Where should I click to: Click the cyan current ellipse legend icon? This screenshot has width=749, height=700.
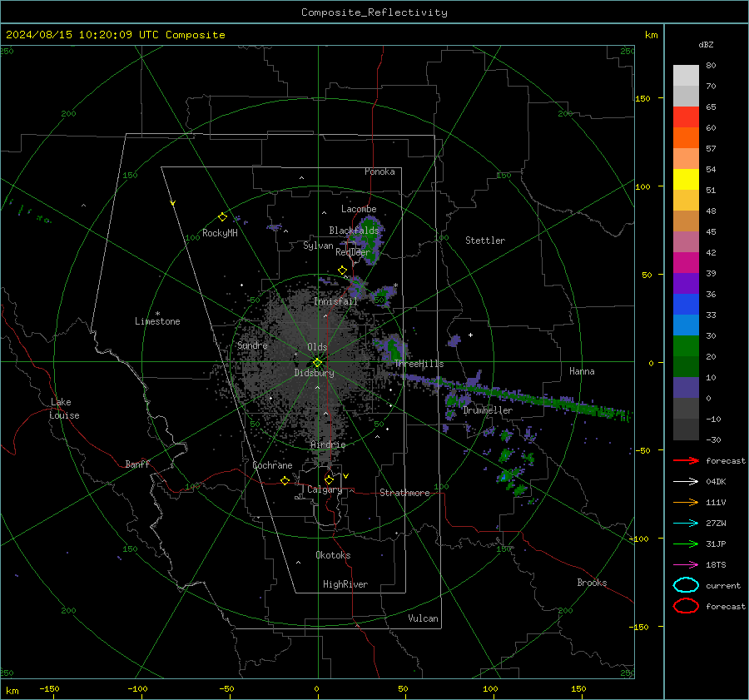click(686, 585)
